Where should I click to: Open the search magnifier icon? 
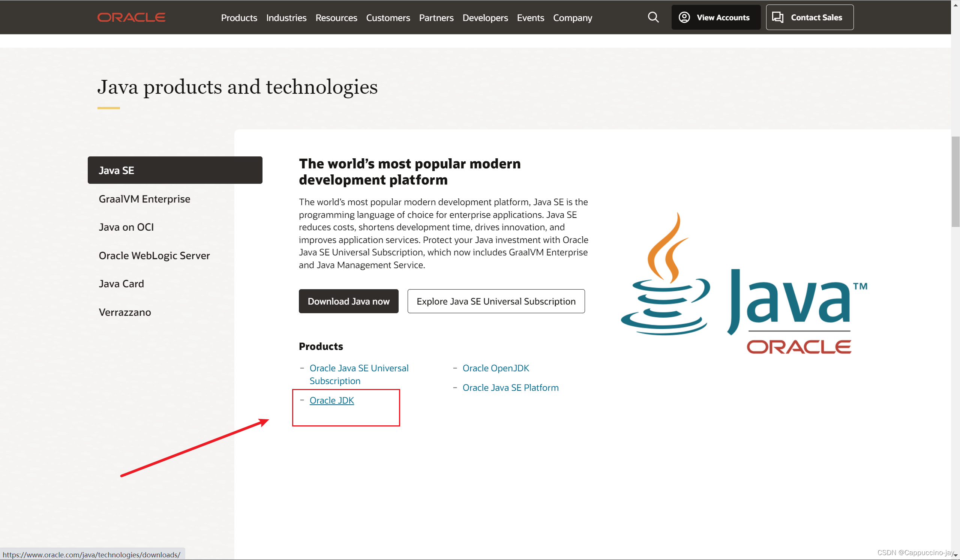click(653, 17)
